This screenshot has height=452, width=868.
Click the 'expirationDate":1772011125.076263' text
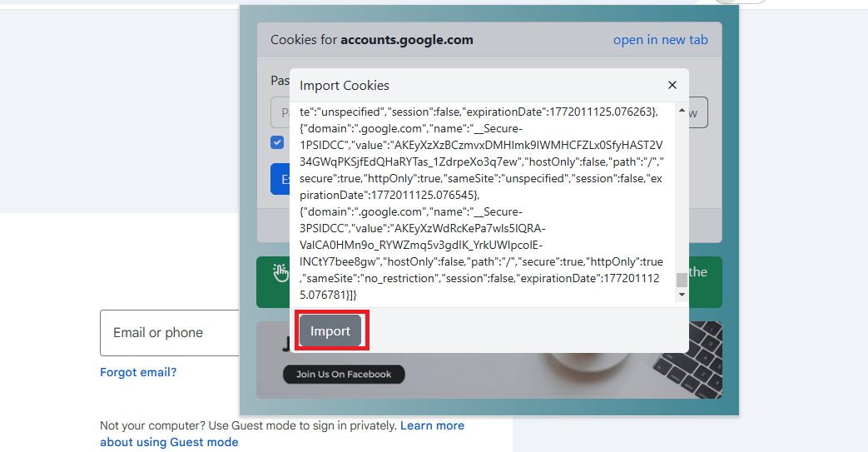click(560, 112)
